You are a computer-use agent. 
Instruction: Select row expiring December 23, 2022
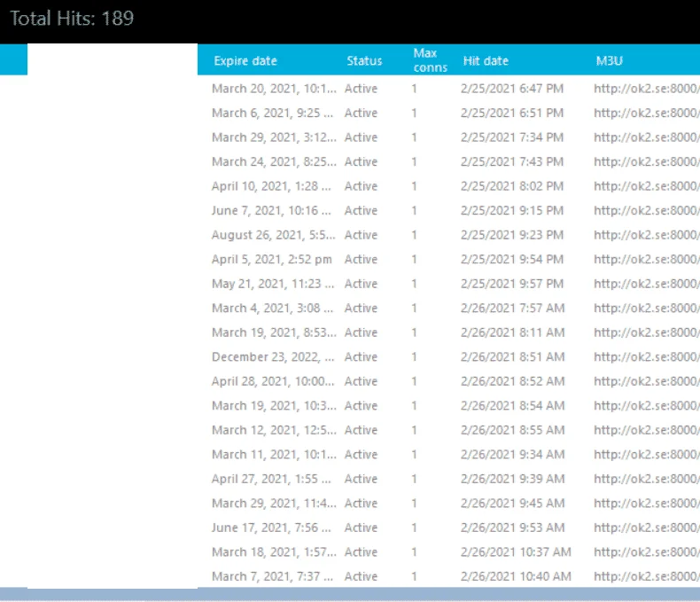tap(448, 356)
